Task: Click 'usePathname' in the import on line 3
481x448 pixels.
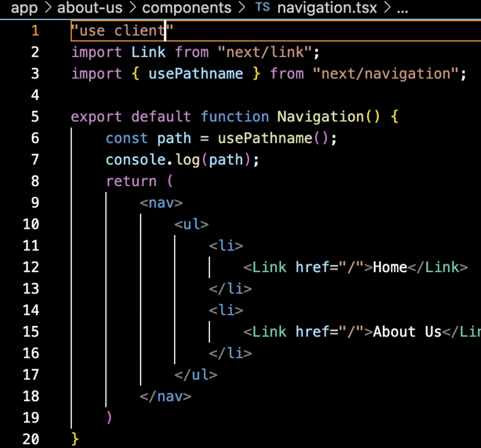Action: [196, 74]
